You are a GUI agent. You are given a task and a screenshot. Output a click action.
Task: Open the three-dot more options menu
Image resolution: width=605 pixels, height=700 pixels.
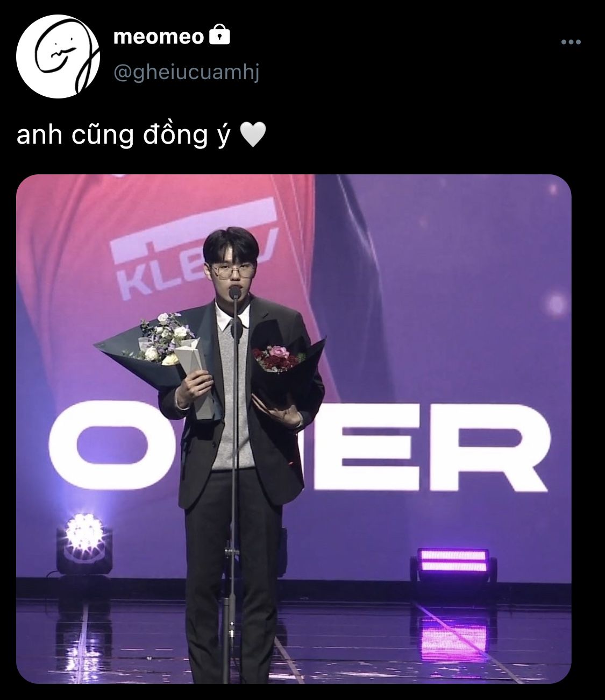point(571,42)
